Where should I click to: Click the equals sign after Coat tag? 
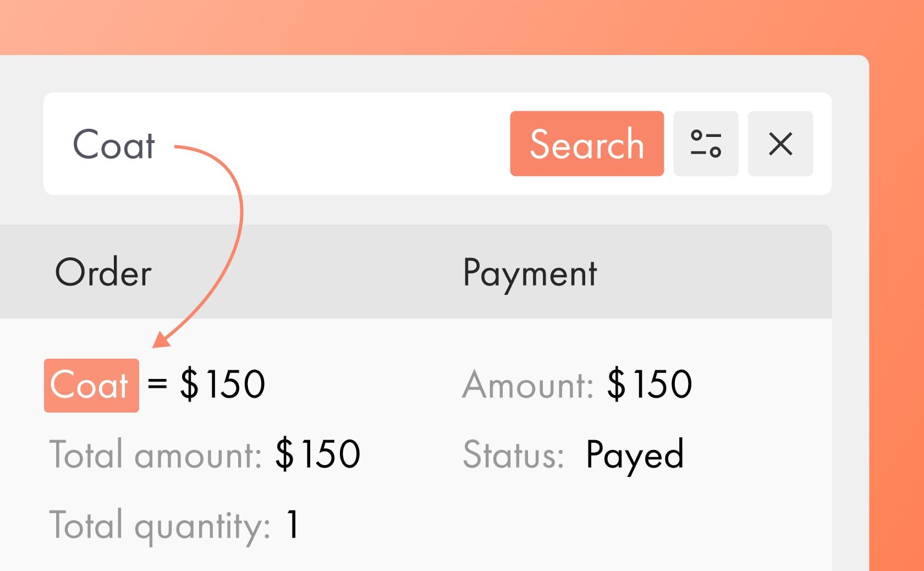(157, 383)
